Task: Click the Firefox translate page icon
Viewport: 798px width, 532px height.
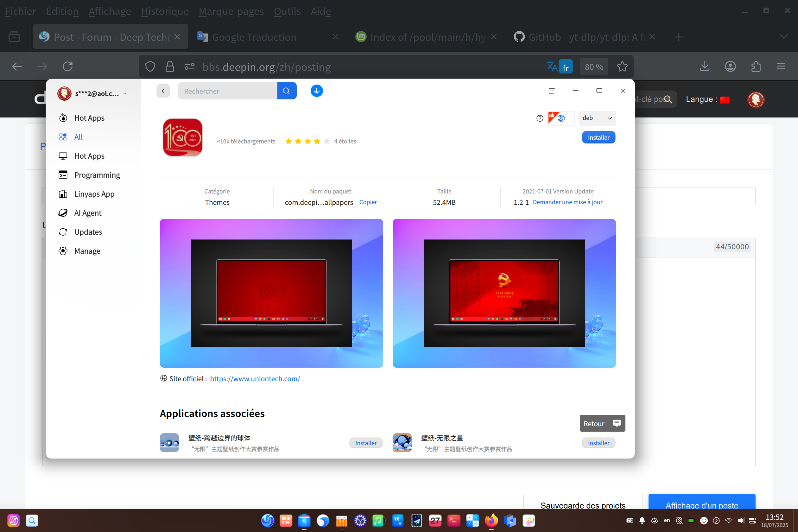Action: [x=552, y=66]
